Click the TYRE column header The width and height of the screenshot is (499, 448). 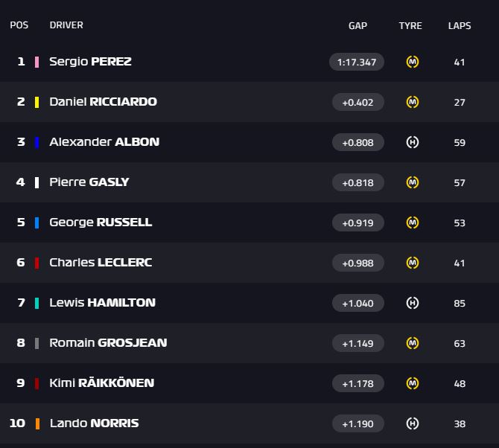pyautogui.click(x=410, y=25)
